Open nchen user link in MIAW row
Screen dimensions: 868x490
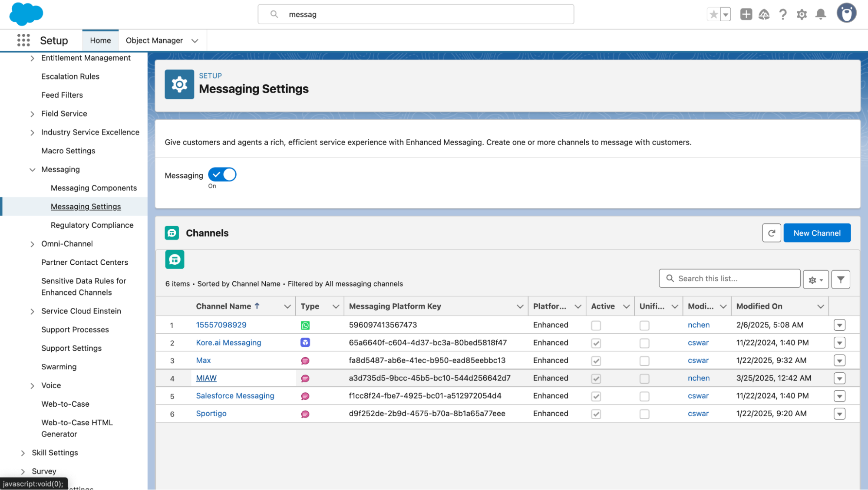coord(699,378)
